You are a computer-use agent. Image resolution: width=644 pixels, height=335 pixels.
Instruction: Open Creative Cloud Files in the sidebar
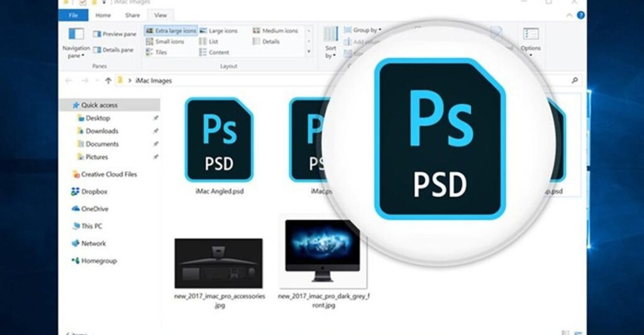105,175
